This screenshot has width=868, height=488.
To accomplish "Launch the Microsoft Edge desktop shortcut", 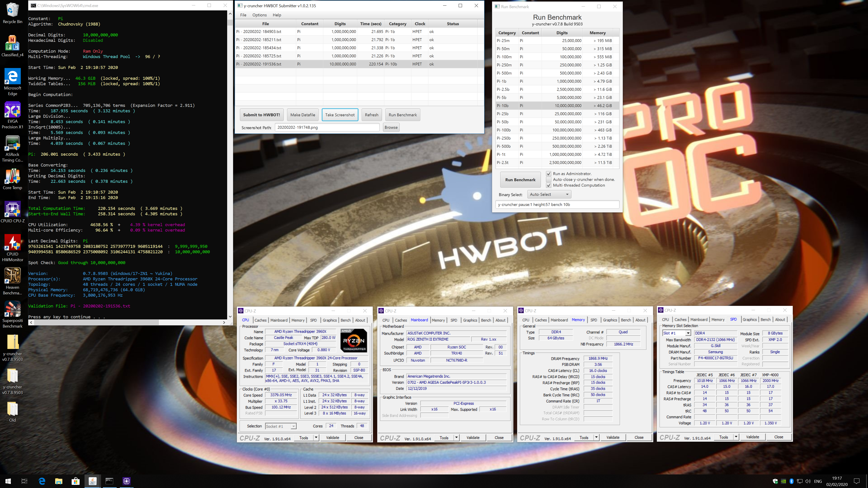I will pos(12,82).
